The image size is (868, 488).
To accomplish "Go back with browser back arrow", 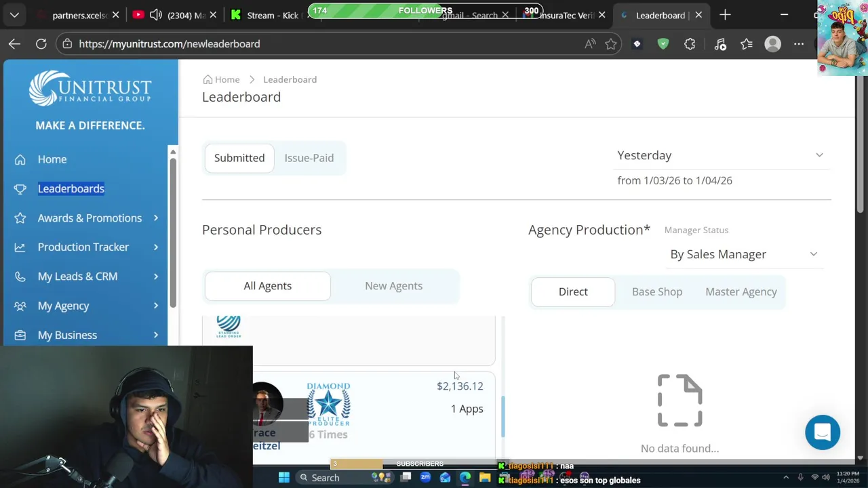I will [x=14, y=44].
